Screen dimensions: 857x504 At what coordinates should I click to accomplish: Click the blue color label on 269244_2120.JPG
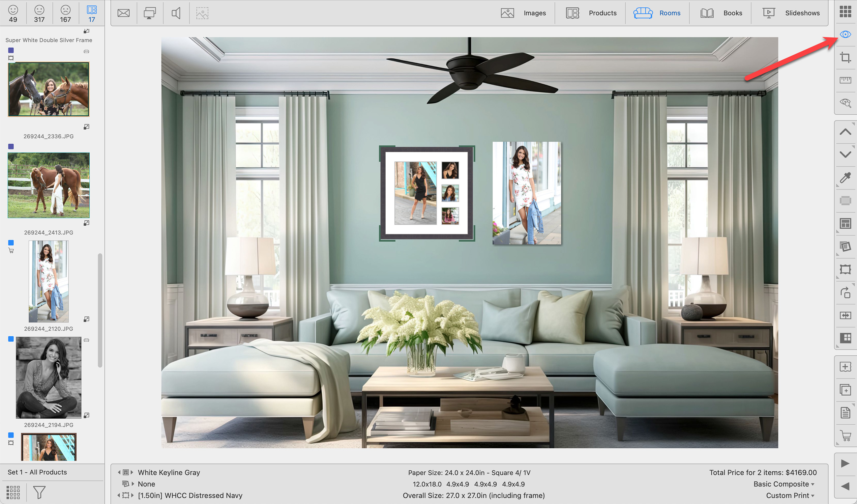(11, 243)
